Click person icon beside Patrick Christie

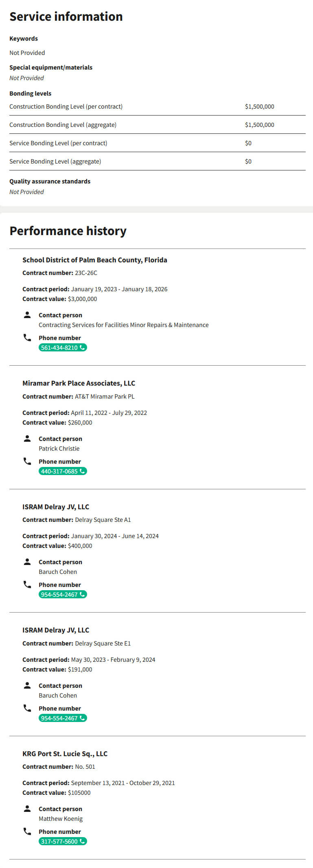point(27,438)
